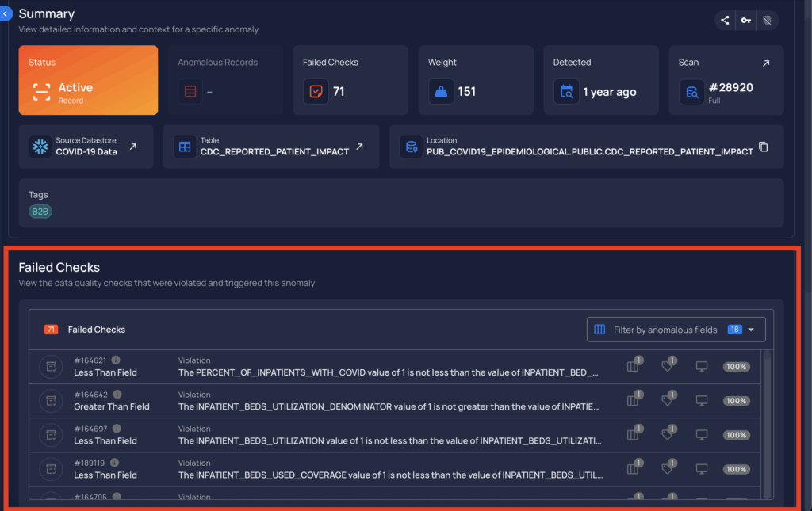Select violation text PERCENT_OF_INPATIENTS_WITH_COVID row
This screenshot has width=812, height=511.
[x=389, y=372]
